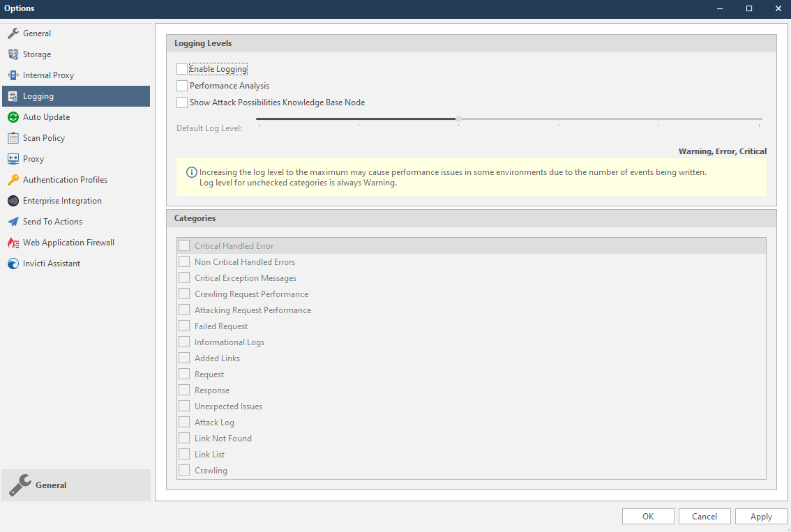Click the Web Application Firewall icon

(x=12, y=242)
